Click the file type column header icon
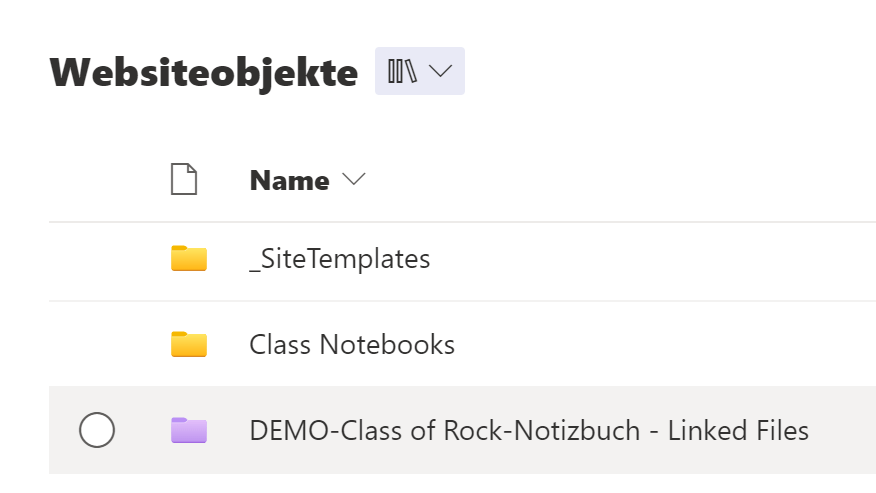The height and width of the screenshot is (493, 876). [184, 179]
